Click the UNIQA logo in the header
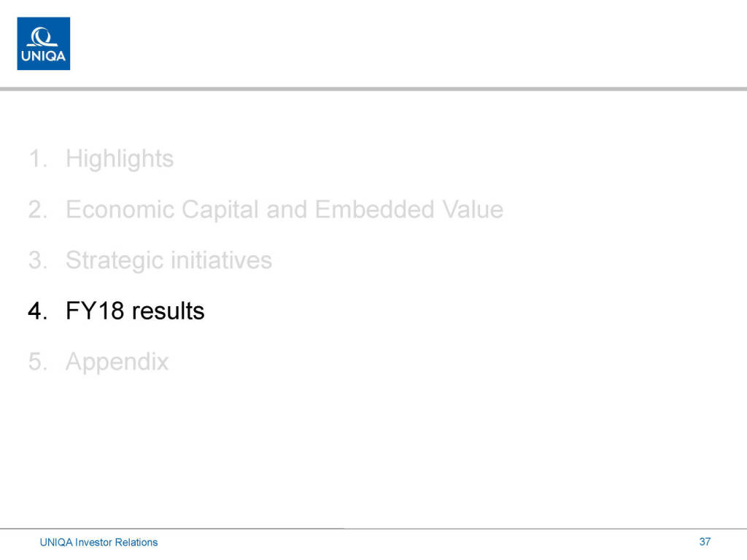Viewport: 747px width, 560px height. (x=44, y=44)
